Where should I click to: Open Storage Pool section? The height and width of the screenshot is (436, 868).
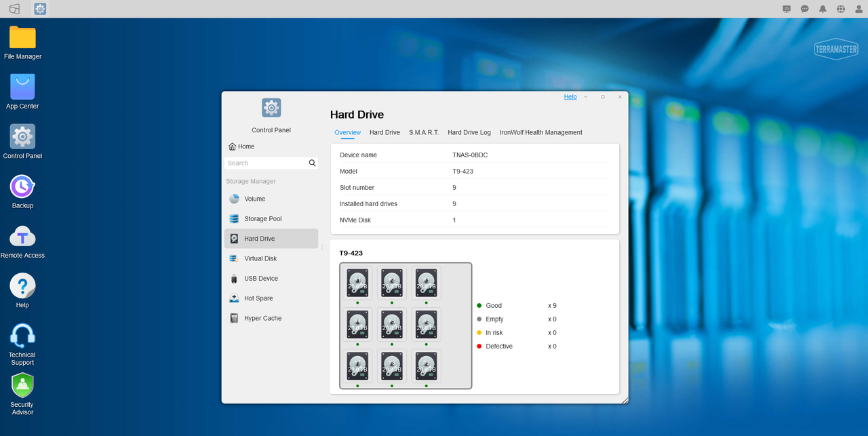coord(271,219)
